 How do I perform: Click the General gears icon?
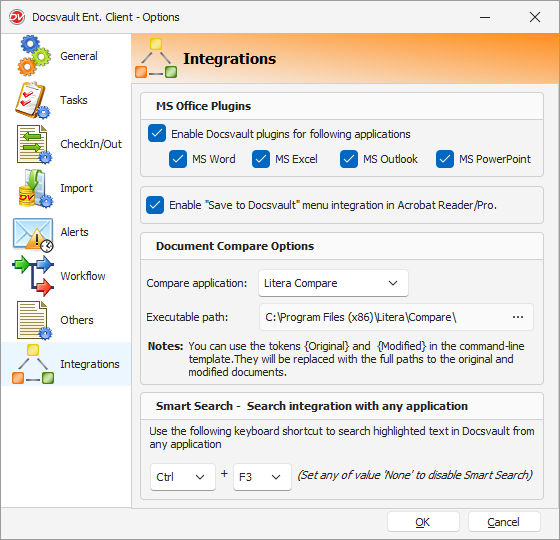34,56
